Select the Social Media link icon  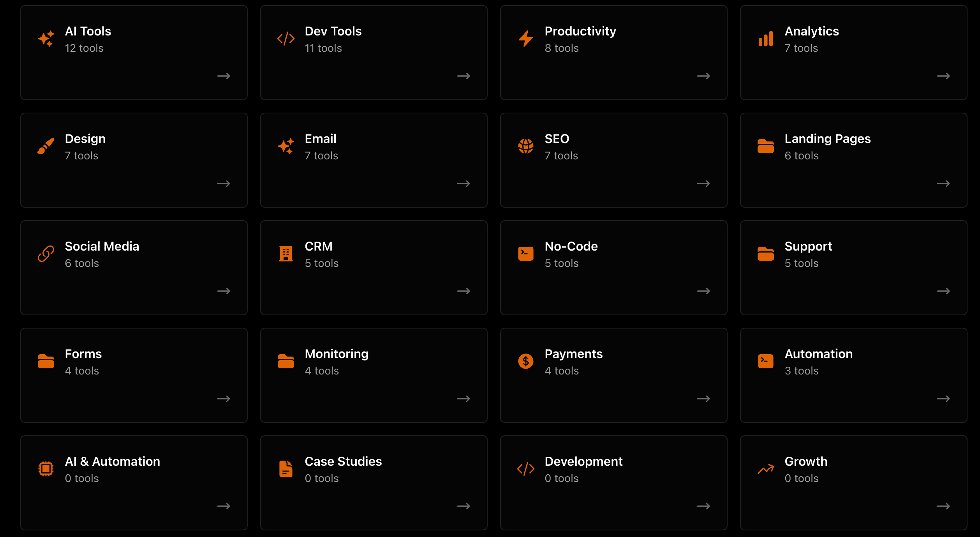click(x=46, y=253)
